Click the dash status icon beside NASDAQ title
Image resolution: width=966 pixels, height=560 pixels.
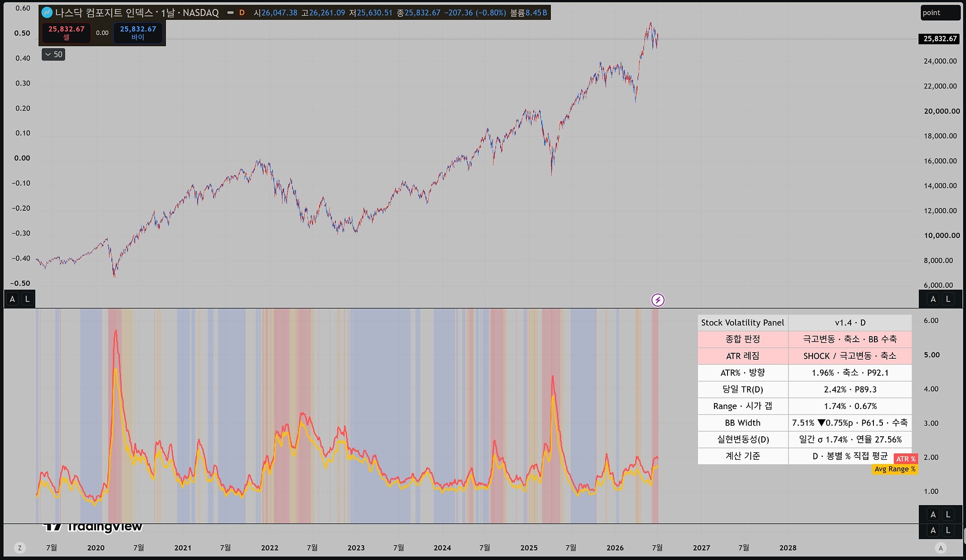(x=230, y=13)
